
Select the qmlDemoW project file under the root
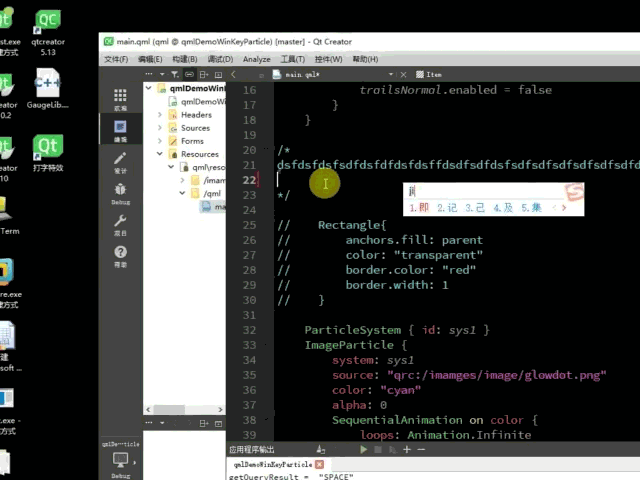198,102
